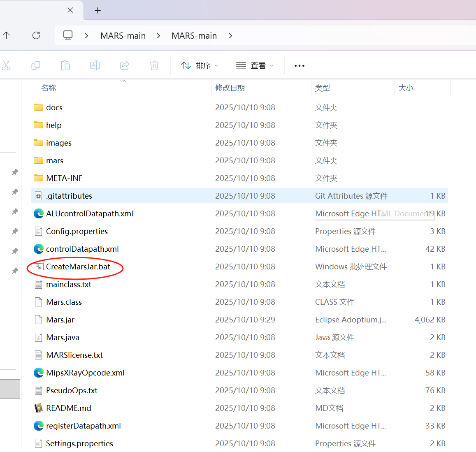This screenshot has width=476, height=452.
Task: Select the Rename icon
Action: pos(95,65)
